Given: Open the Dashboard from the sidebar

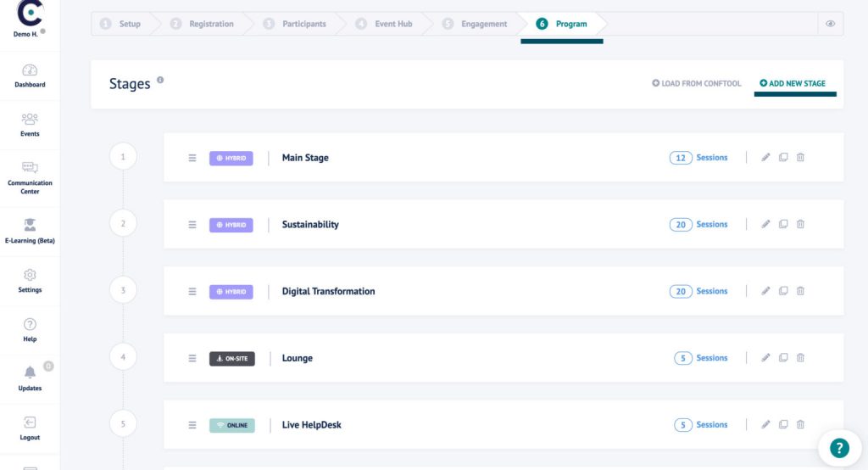Looking at the screenshot, I should click(30, 76).
